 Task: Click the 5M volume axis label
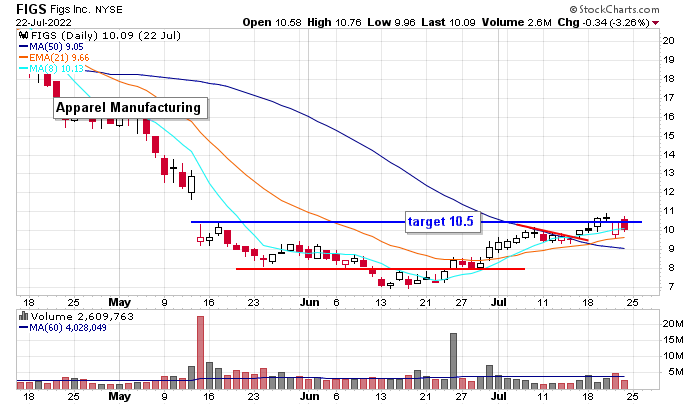click(675, 372)
